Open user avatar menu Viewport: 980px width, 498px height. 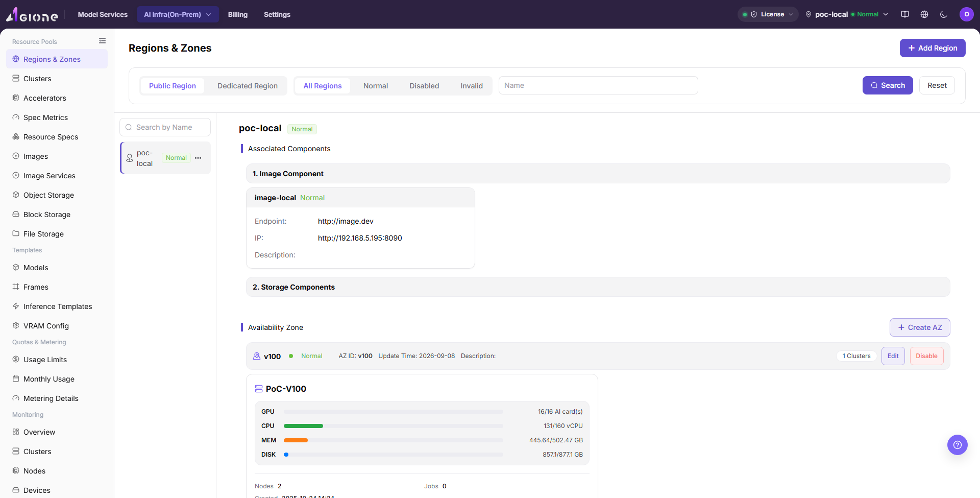[x=967, y=14]
